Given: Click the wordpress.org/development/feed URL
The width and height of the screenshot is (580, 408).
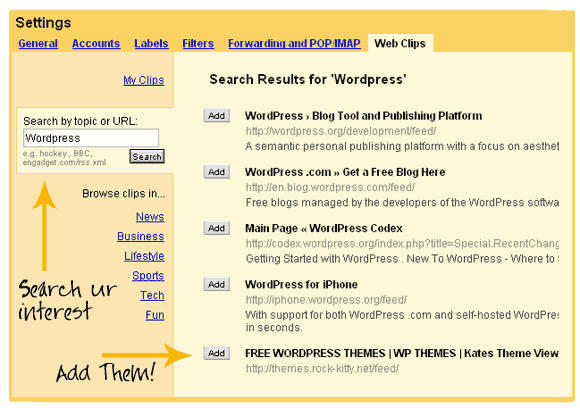Looking at the screenshot, I should click(x=341, y=131).
